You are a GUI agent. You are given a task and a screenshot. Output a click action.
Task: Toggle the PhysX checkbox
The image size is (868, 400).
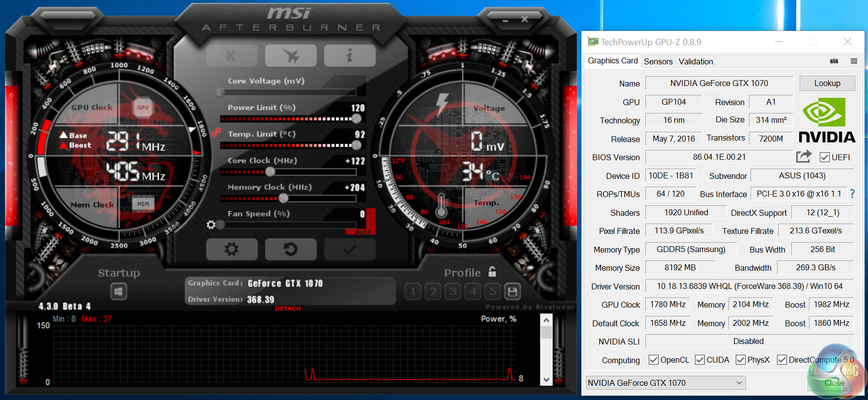point(741,360)
